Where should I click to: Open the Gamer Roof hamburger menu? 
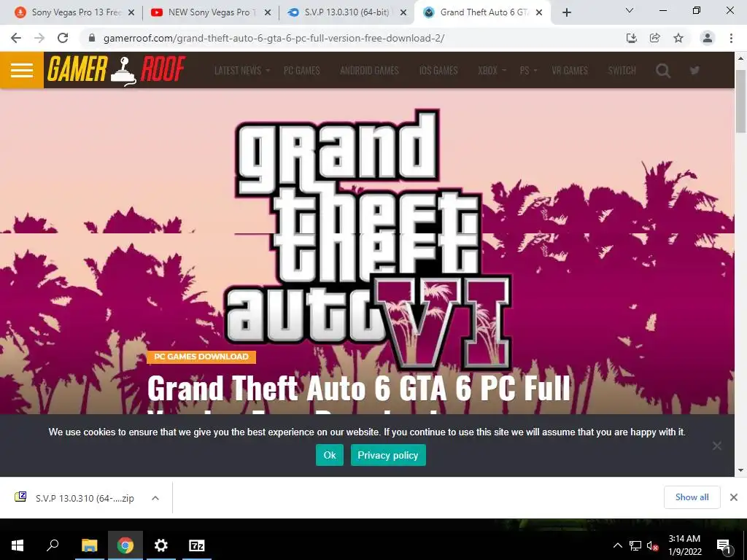[22, 70]
